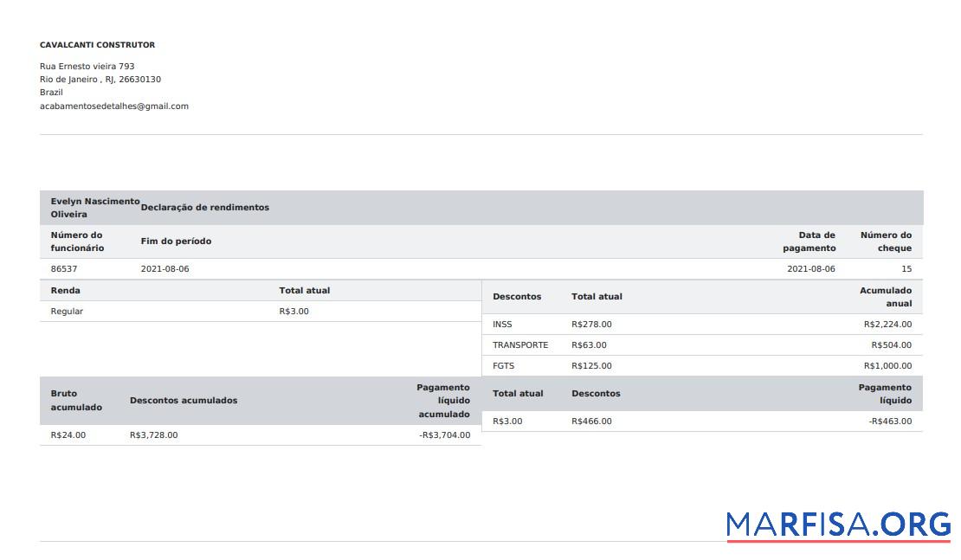Screen dimensions: 961x560
Task: Select the Fim do período date 2021-08-06
Action: click(164, 268)
